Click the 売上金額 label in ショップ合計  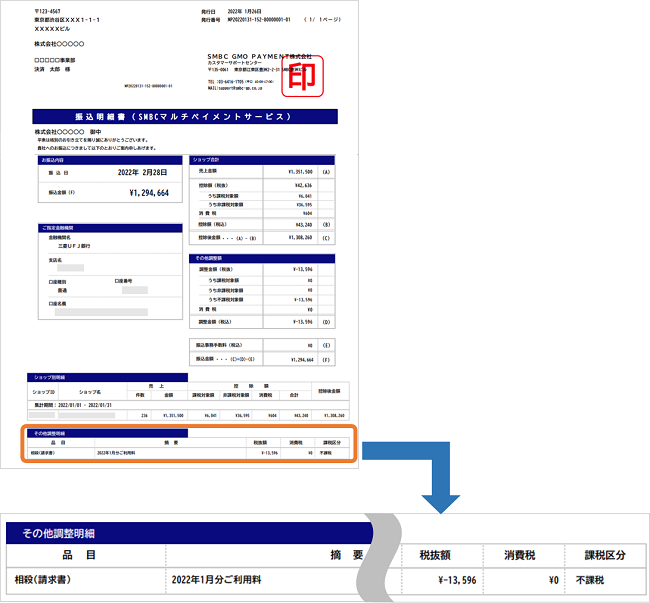207,171
